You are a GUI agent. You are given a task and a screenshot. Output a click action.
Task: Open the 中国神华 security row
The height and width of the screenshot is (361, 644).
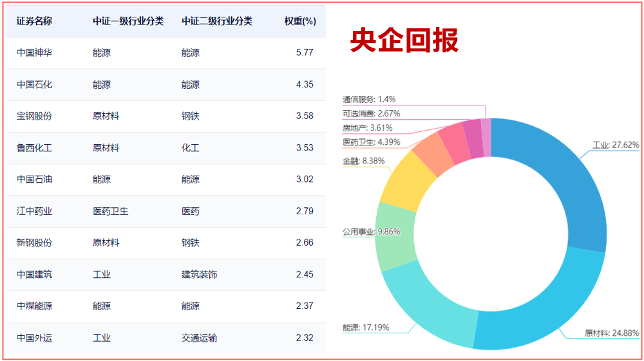point(34,53)
